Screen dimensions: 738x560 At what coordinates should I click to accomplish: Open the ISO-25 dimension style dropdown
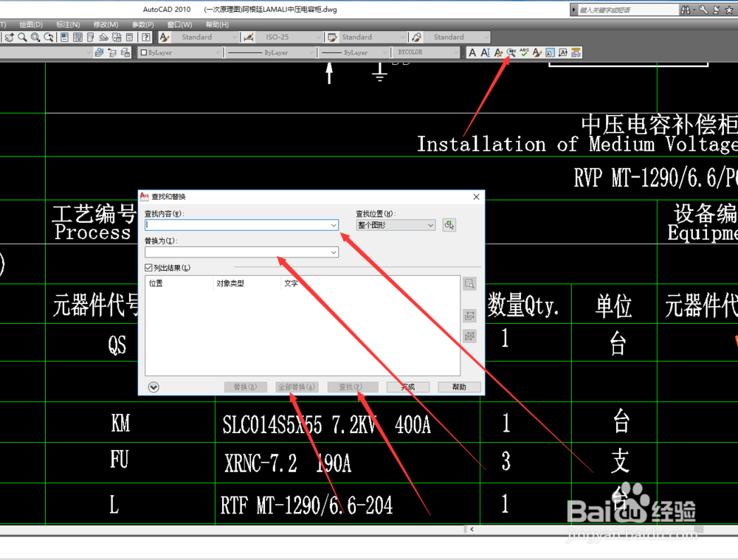[x=289, y=37]
